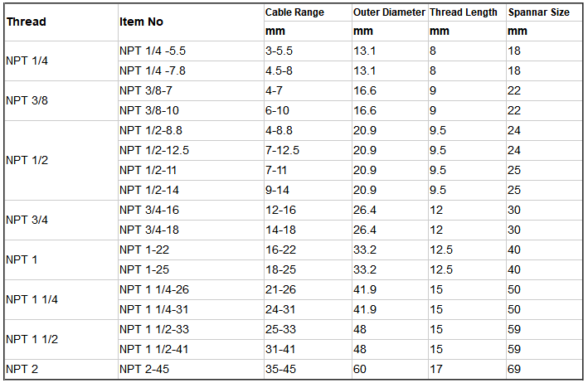Select the thread length value 17
This screenshot has height=383, width=588.
pos(436,369)
